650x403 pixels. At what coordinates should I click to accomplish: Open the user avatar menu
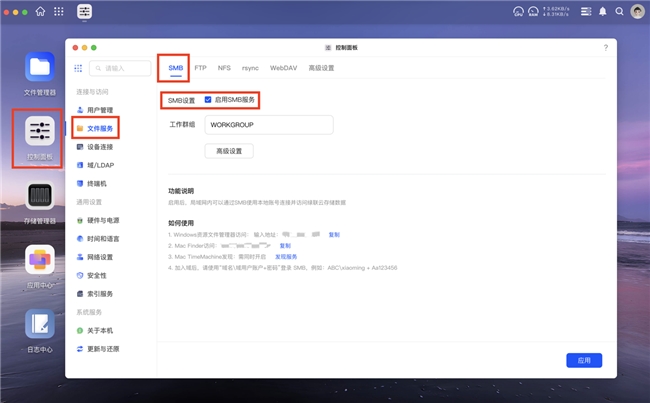point(637,12)
